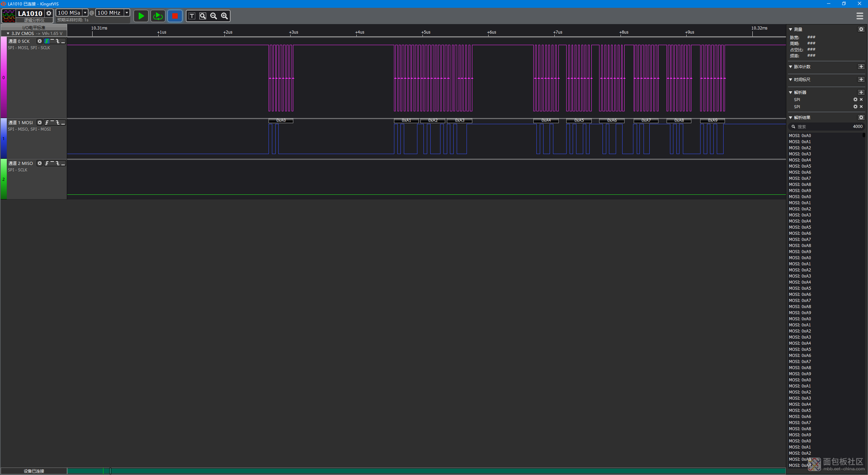Click the 0xA4 decoded label on waveform

coord(546,120)
